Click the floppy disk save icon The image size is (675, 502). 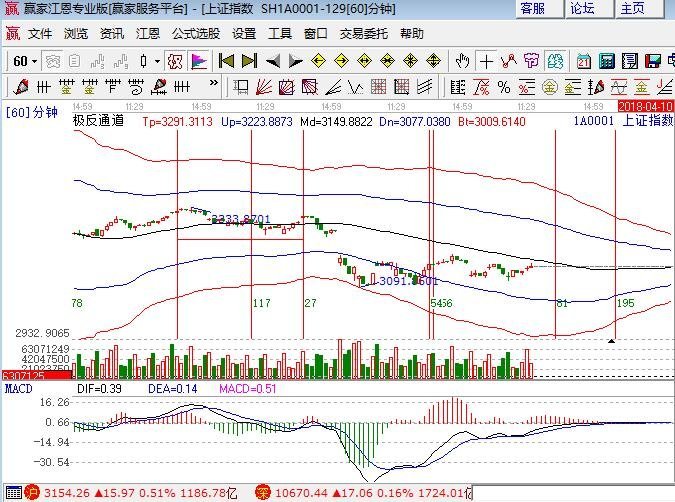653,62
